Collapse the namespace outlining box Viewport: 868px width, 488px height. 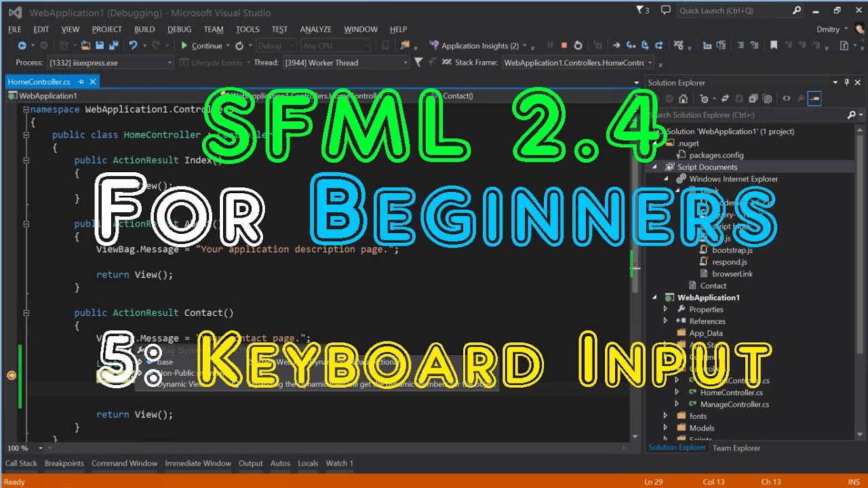(x=26, y=110)
